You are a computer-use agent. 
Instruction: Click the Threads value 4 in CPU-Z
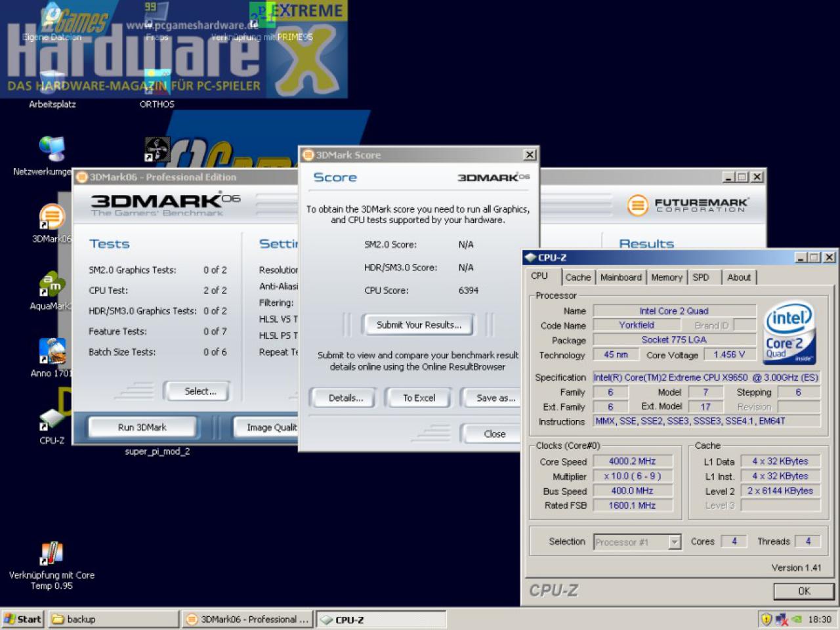(808, 541)
